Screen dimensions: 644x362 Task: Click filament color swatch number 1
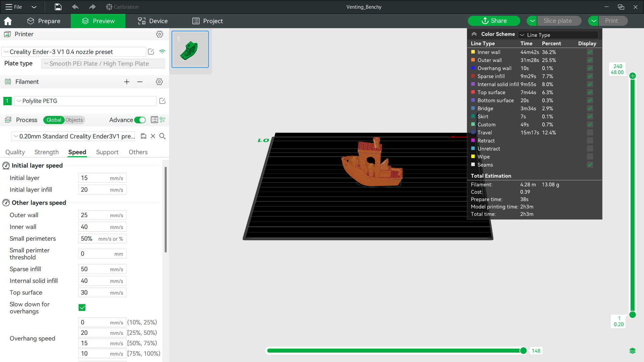(x=7, y=101)
